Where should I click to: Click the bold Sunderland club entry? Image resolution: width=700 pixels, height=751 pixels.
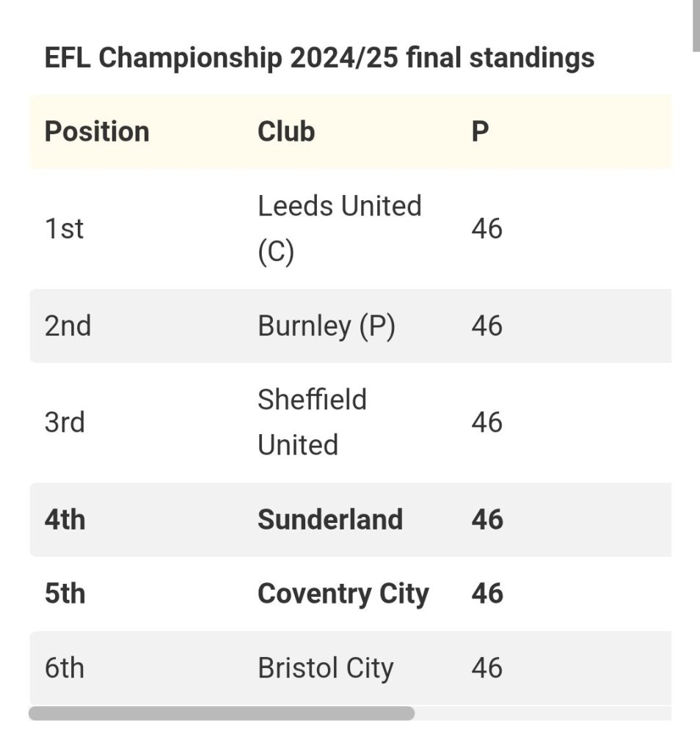pyautogui.click(x=330, y=520)
